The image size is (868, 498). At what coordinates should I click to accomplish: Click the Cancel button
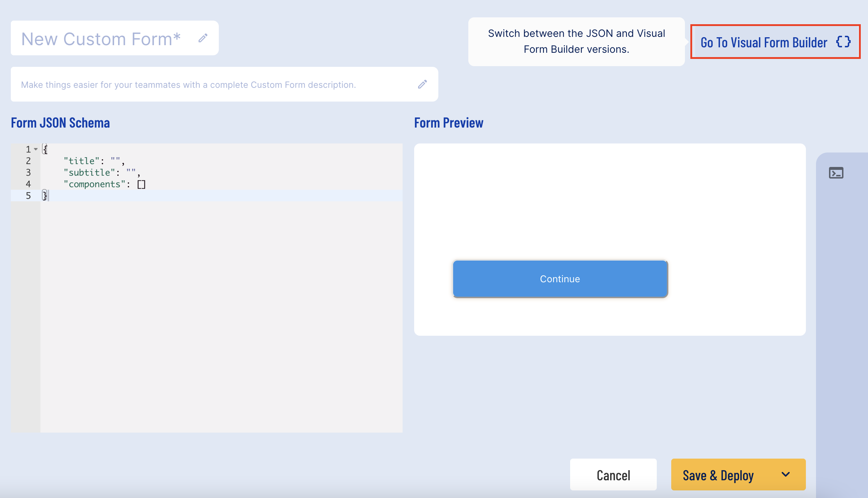pos(613,475)
